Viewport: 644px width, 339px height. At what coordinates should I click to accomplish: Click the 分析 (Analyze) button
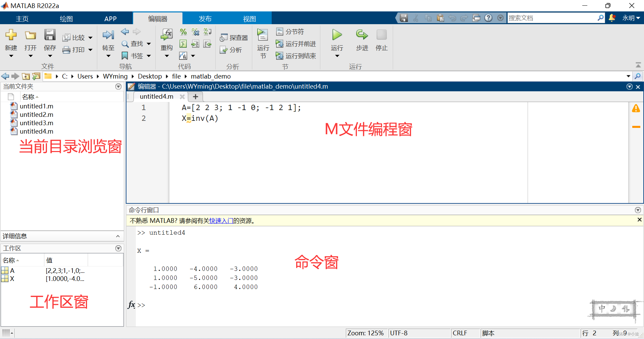click(x=231, y=50)
